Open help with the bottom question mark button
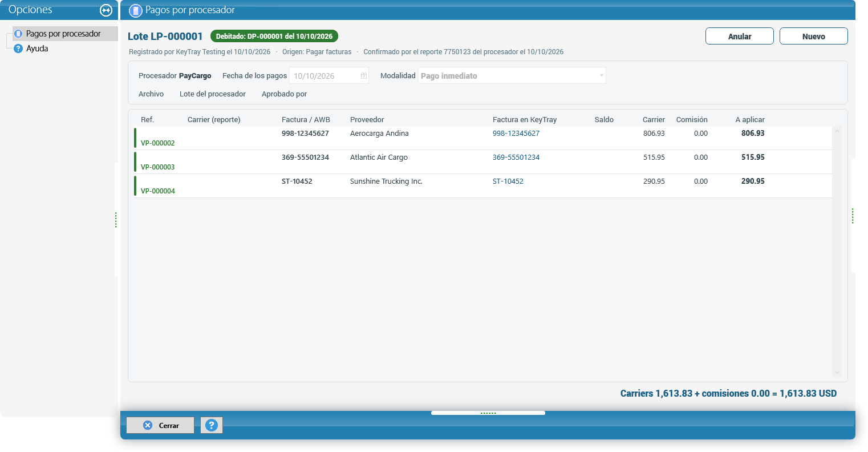 click(211, 425)
